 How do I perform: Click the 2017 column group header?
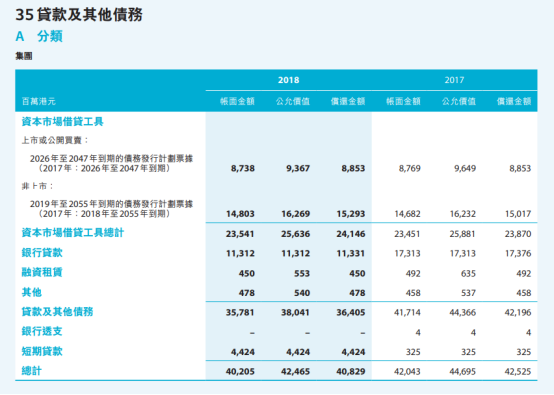pos(454,80)
